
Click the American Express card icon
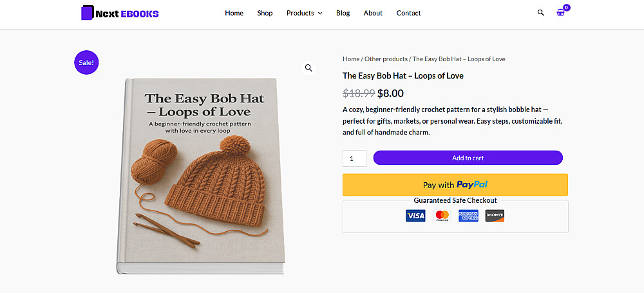[468, 216]
